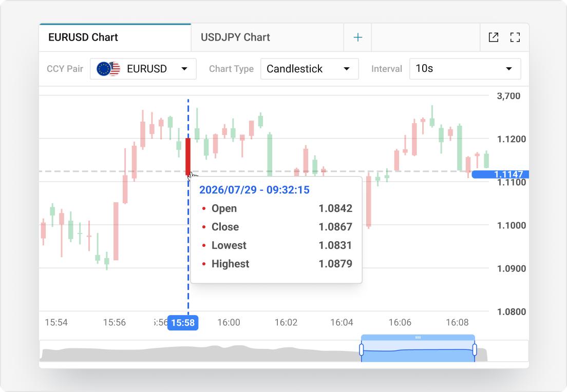The image size is (567, 392).
Task: Click the EUR/USD flag icon
Action: (108, 69)
